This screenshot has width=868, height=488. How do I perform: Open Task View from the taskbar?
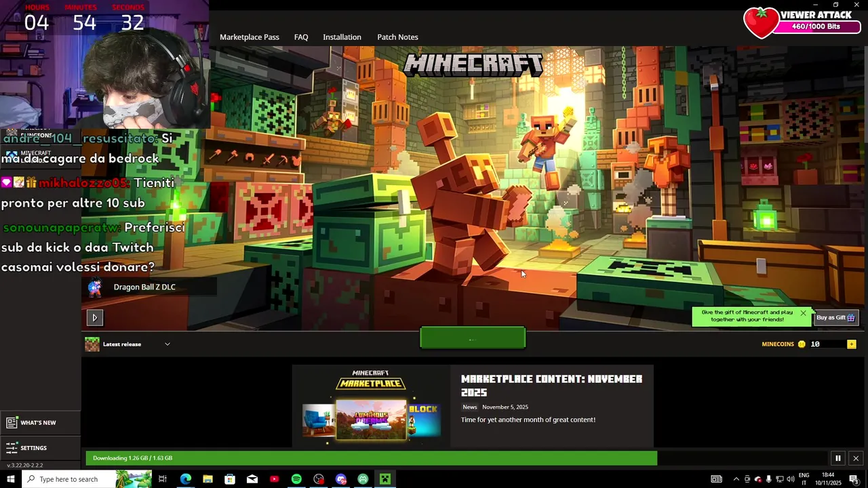163,479
